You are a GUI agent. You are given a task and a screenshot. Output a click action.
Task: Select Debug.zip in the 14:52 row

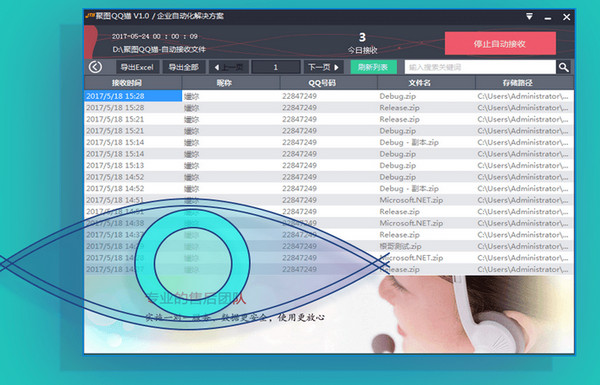pos(398,177)
